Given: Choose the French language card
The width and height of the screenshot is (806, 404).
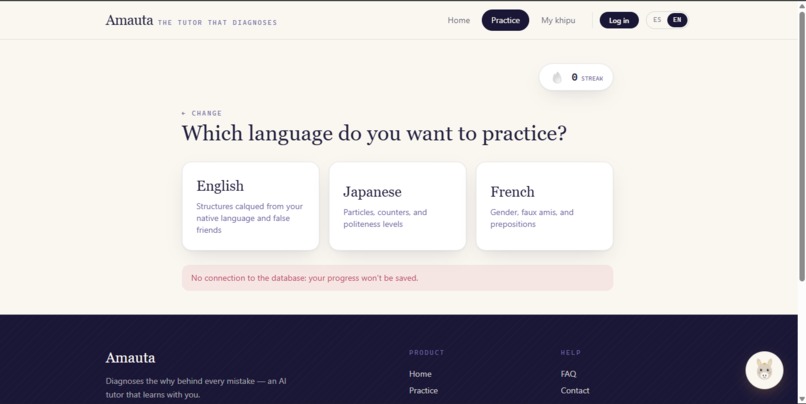Looking at the screenshot, I should coord(544,206).
